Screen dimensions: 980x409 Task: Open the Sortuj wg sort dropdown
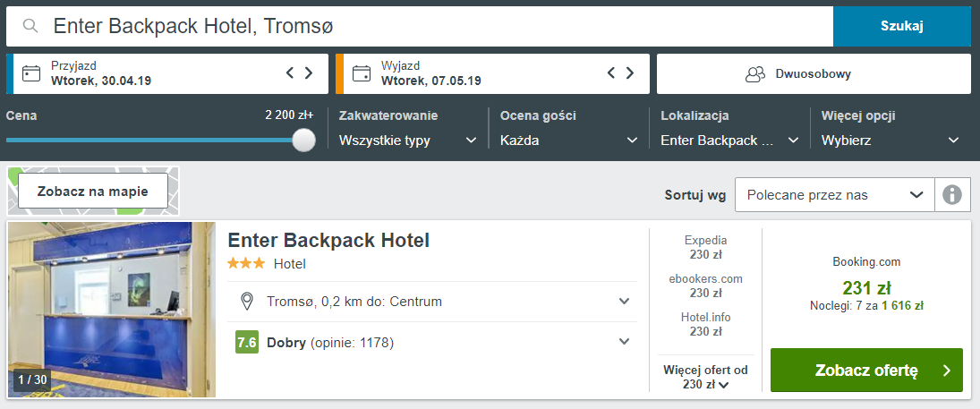pos(833,194)
